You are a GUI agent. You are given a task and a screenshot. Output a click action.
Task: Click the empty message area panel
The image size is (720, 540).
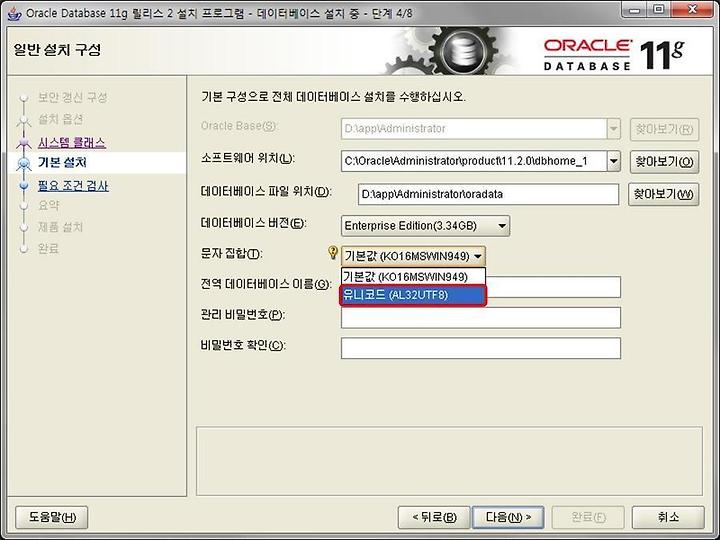[449, 461]
